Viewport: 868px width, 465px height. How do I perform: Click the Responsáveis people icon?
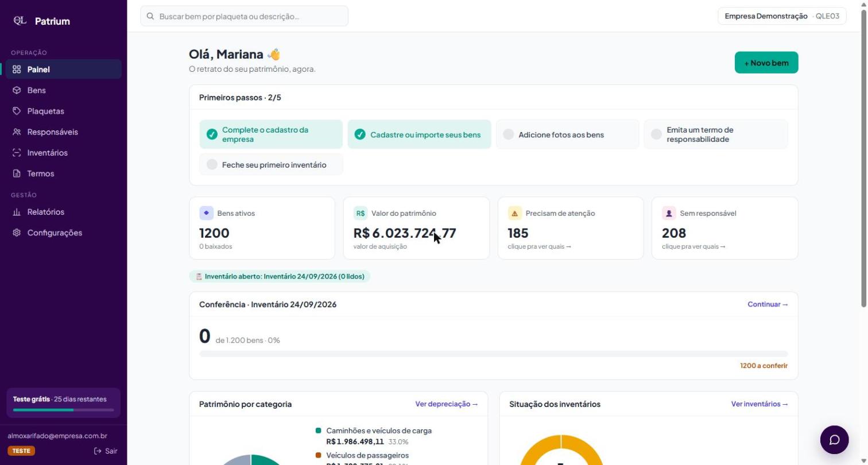pyautogui.click(x=17, y=132)
